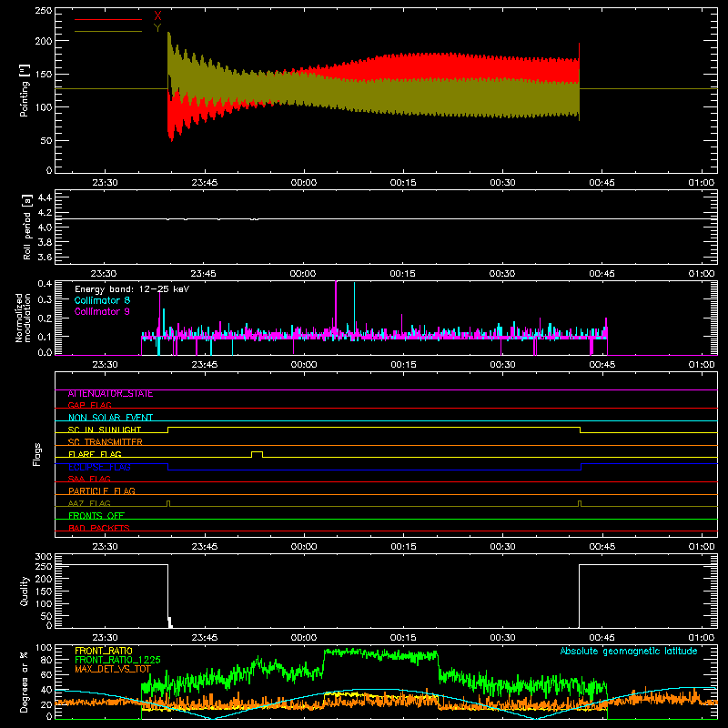728x728 pixels.
Task: Click the green FRONT_RATIO_1225 plateau near 90
Action: 380,654
